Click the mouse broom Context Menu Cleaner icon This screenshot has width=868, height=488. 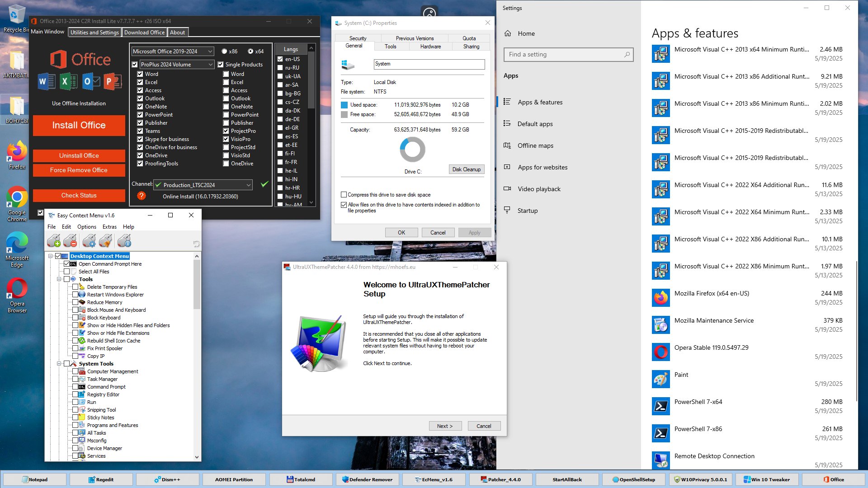(x=105, y=241)
